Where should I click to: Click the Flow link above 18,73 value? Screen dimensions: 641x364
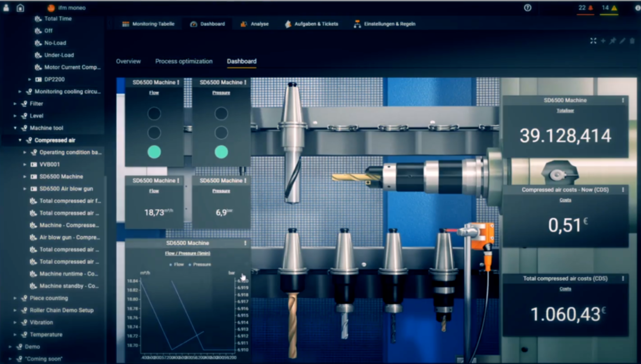coord(154,191)
